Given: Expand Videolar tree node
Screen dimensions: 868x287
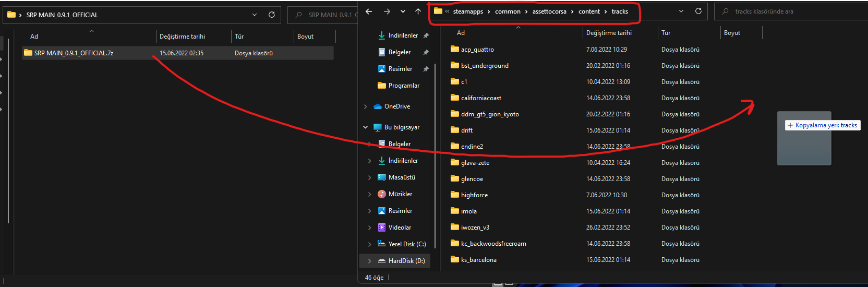Looking at the screenshot, I should click(x=369, y=228).
